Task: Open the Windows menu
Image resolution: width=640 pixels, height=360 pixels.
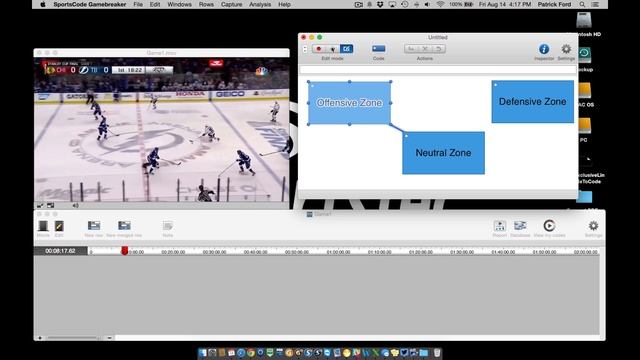Action: pos(179,4)
